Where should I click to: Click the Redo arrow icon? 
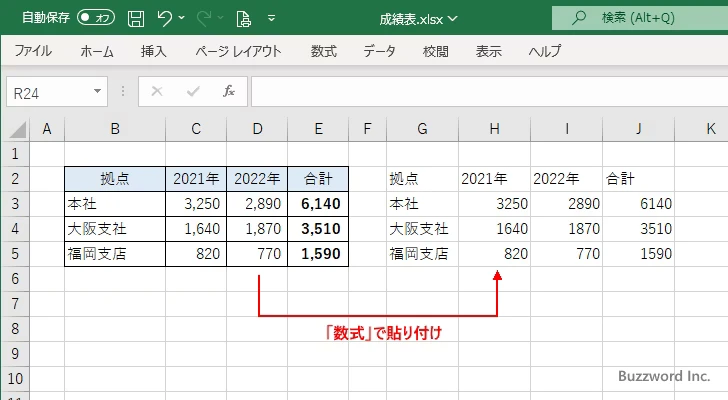tap(205, 17)
